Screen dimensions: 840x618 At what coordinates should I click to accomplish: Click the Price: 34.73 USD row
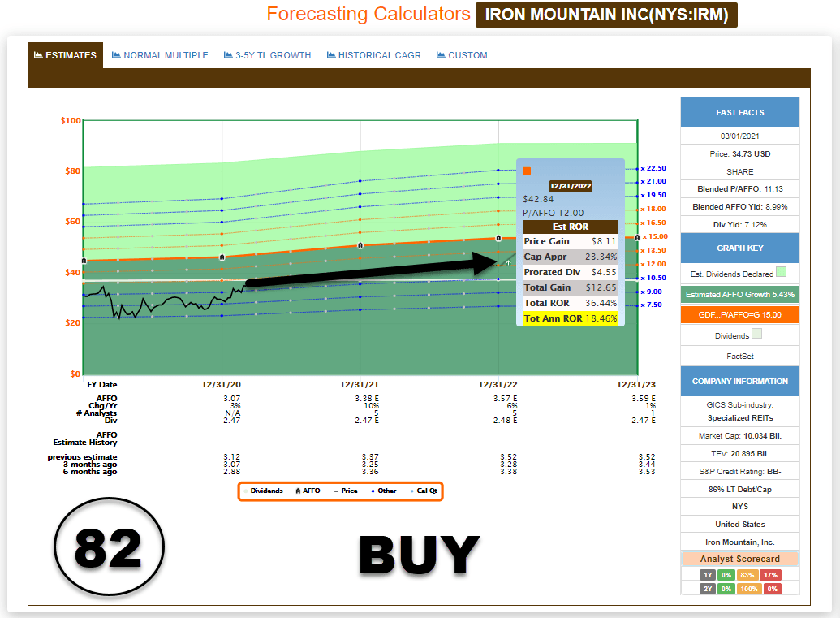coord(740,153)
